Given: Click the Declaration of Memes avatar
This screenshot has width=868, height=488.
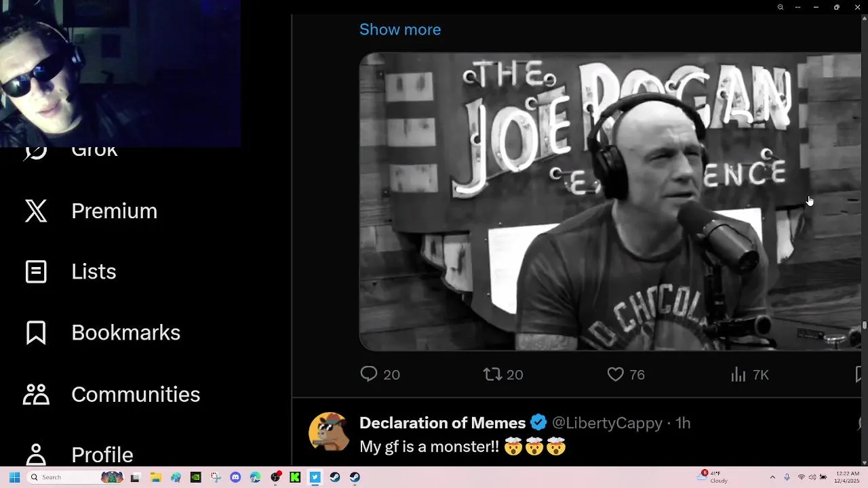Looking at the screenshot, I should tap(329, 431).
